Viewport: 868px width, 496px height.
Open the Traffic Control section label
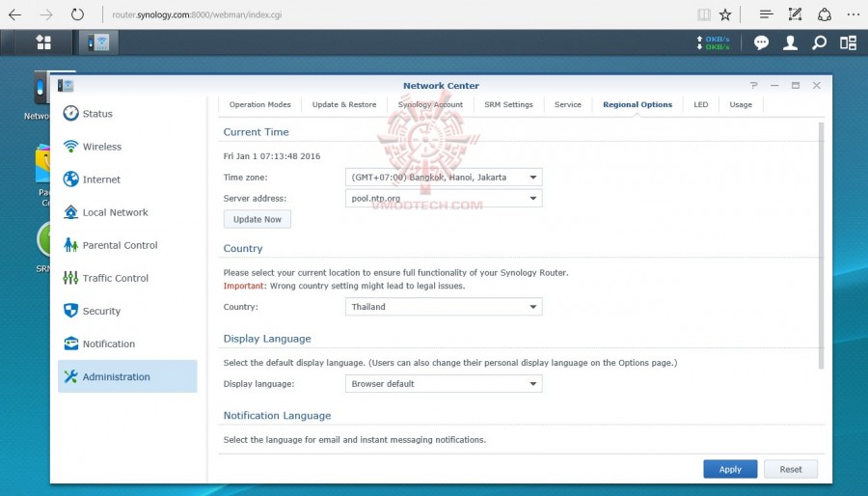115,279
